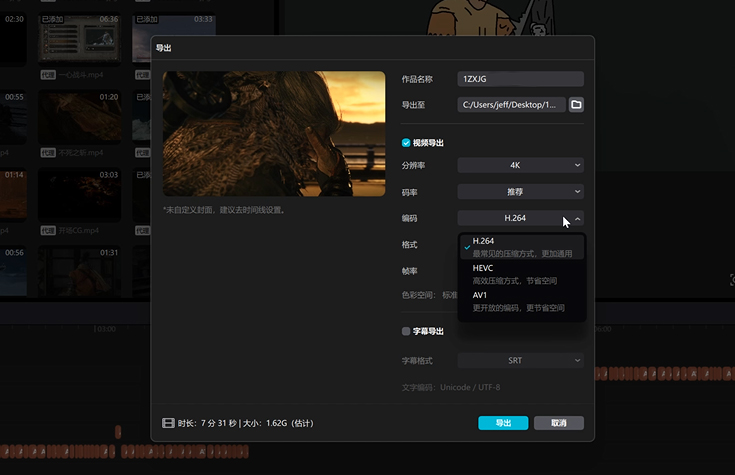Enable the 字幕导出 checkbox
Image resolution: width=735 pixels, height=475 pixels.
point(406,331)
